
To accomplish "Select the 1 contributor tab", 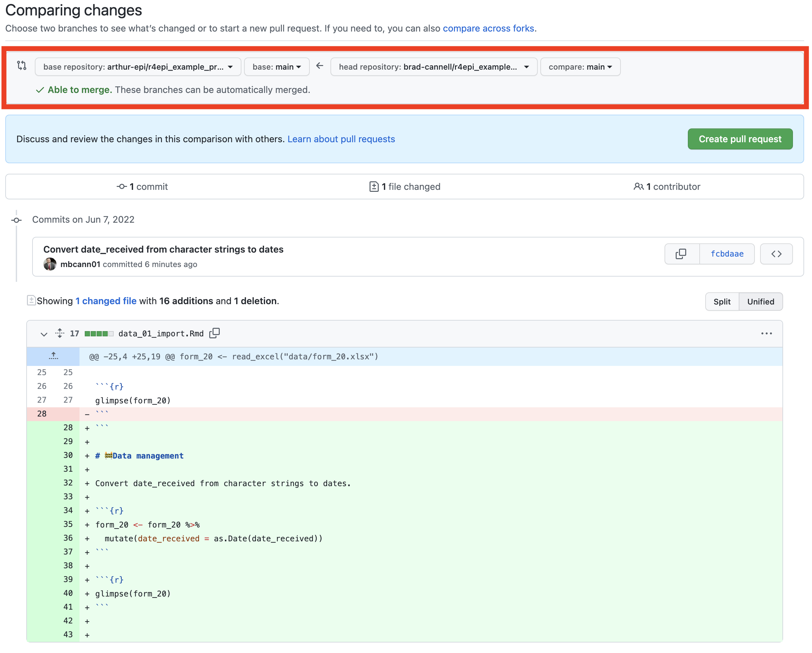I will (x=666, y=187).
